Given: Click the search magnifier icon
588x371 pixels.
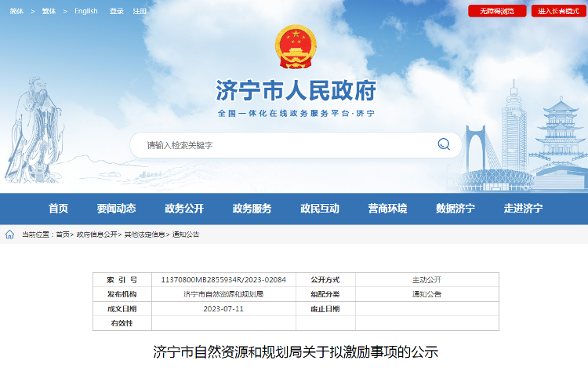Looking at the screenshot, I should [x=444, y=144].
